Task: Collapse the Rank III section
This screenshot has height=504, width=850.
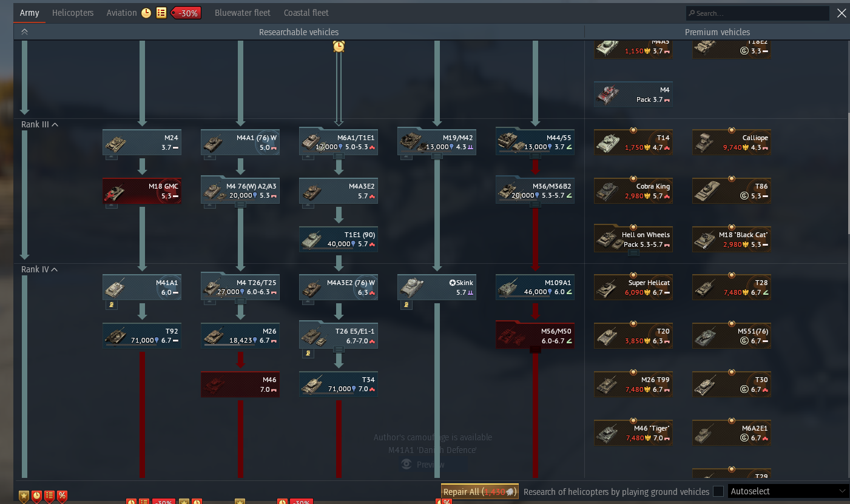Action: [55, 124]
